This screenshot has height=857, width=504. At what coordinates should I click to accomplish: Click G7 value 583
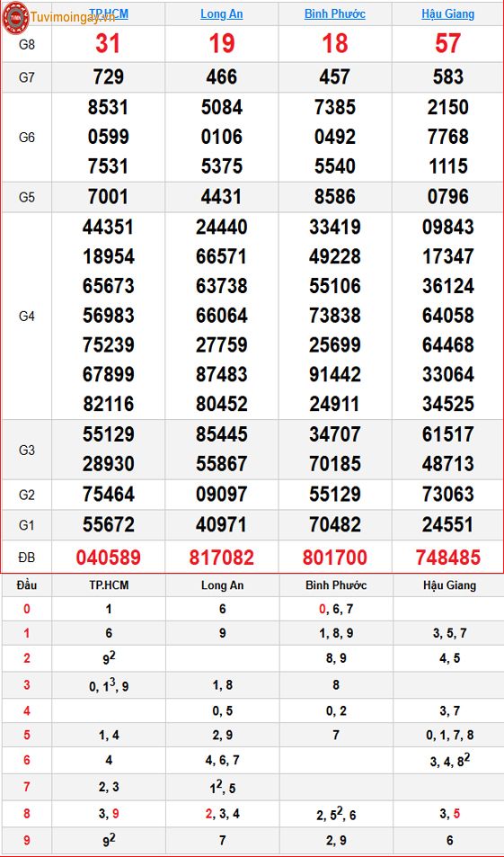pyautogui.click(x=447, y=77)
